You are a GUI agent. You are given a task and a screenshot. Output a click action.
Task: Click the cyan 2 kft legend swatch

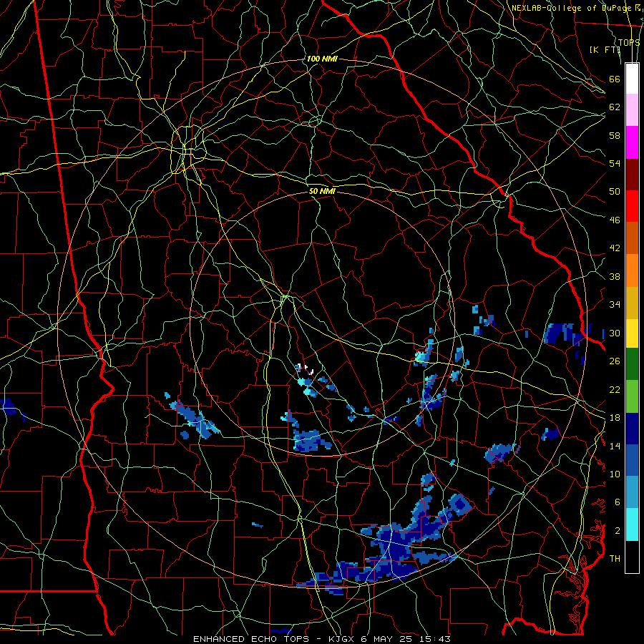[x=632, y=525]
